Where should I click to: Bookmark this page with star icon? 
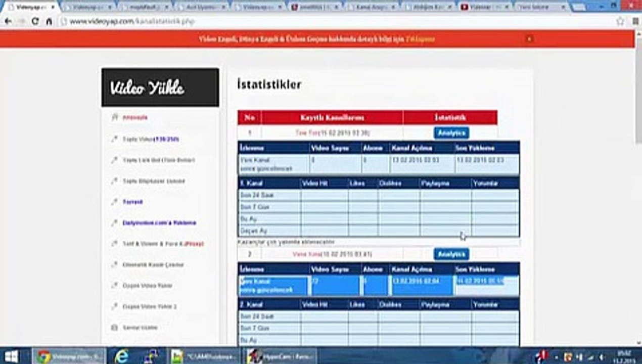[x=620, y=22]
